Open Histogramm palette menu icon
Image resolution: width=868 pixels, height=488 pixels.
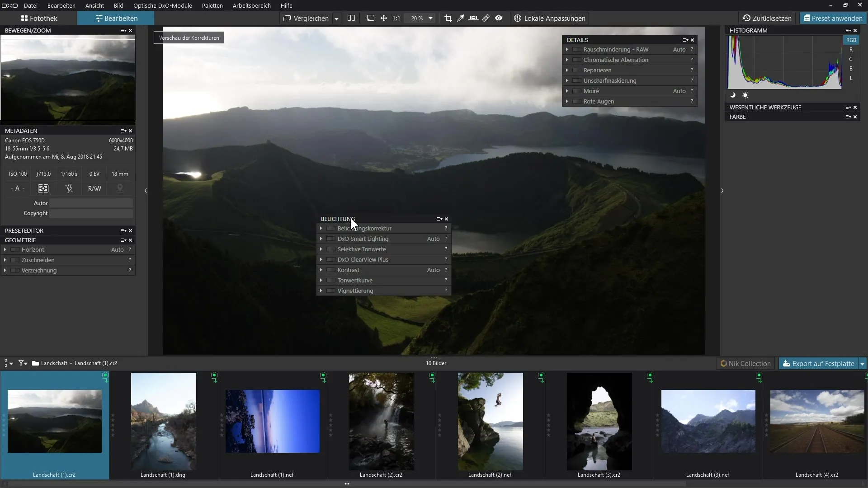tap(848, 30)
